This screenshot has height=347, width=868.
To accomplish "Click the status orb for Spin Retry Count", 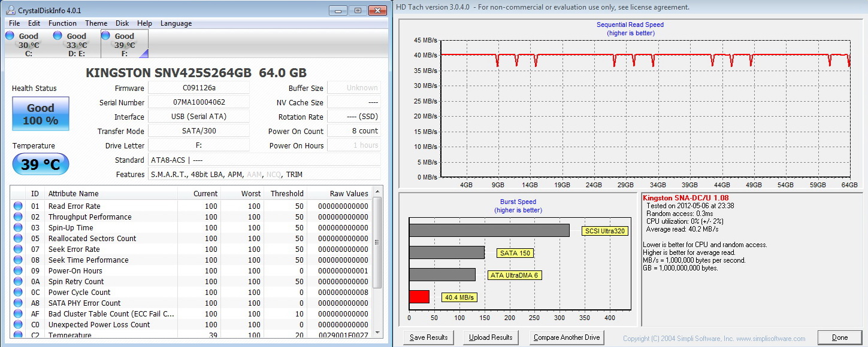I will [18, 282].
